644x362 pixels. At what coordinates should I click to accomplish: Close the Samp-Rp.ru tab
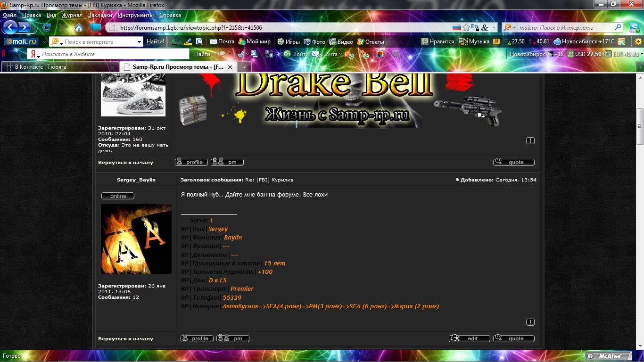[x=231, y=67]
